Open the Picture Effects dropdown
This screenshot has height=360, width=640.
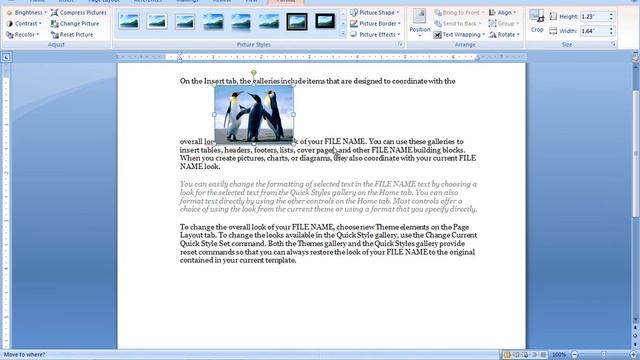click(375, 35)
